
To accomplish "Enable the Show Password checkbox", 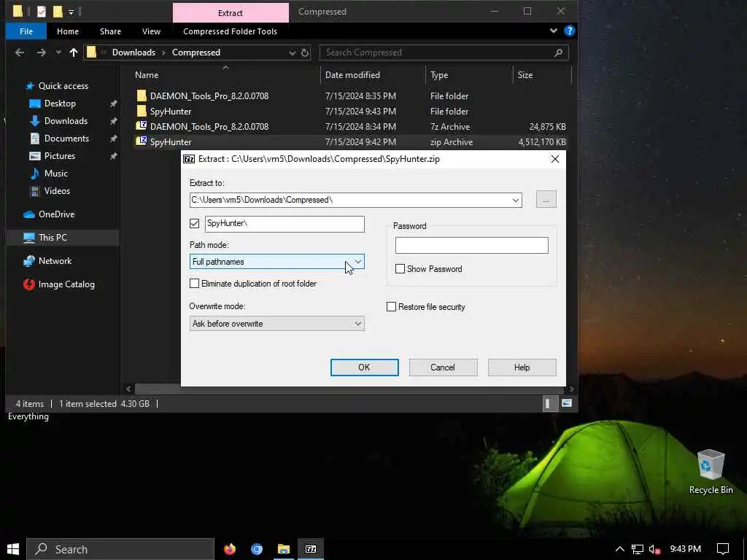I will pos(400,268).
